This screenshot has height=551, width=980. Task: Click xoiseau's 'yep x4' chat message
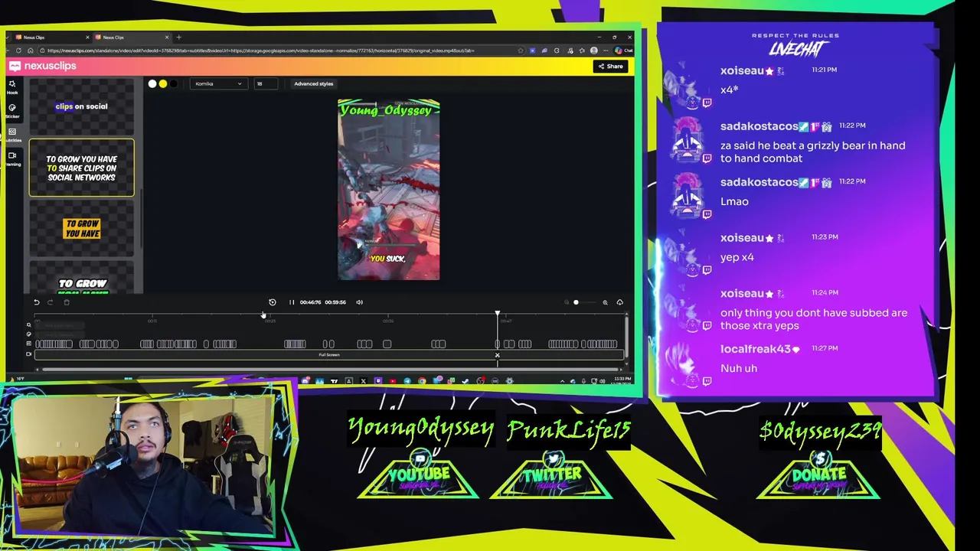[x=737, y=257]
